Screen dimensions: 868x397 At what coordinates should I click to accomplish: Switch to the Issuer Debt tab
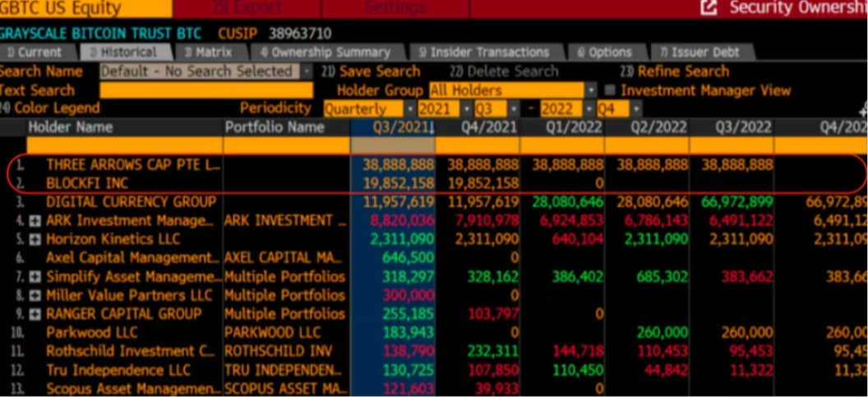[x=703, y=52]
